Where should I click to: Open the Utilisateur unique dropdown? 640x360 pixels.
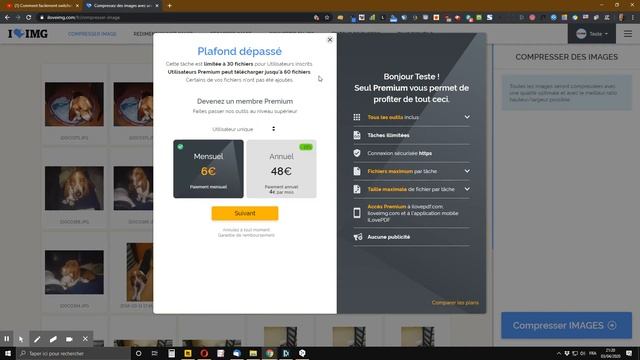(x=244, y=129)
